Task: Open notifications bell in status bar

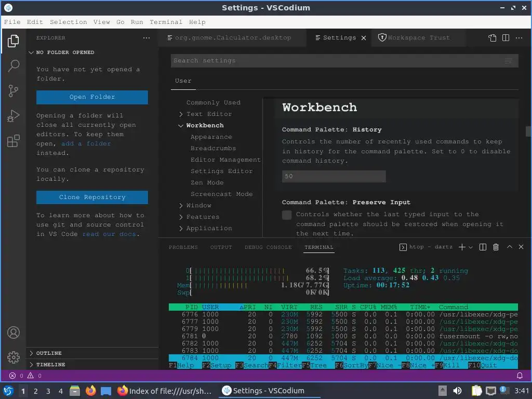Action: coord(520,376)
